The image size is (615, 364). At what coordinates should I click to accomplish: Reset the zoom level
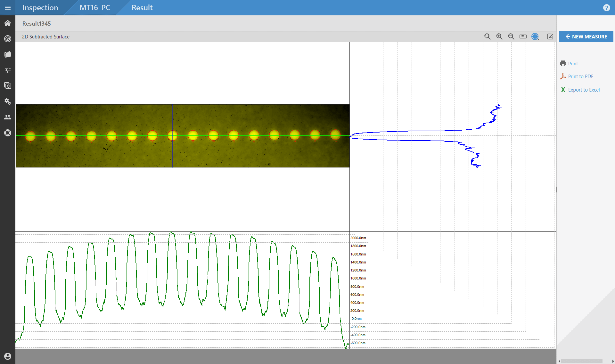coord(487,36)
